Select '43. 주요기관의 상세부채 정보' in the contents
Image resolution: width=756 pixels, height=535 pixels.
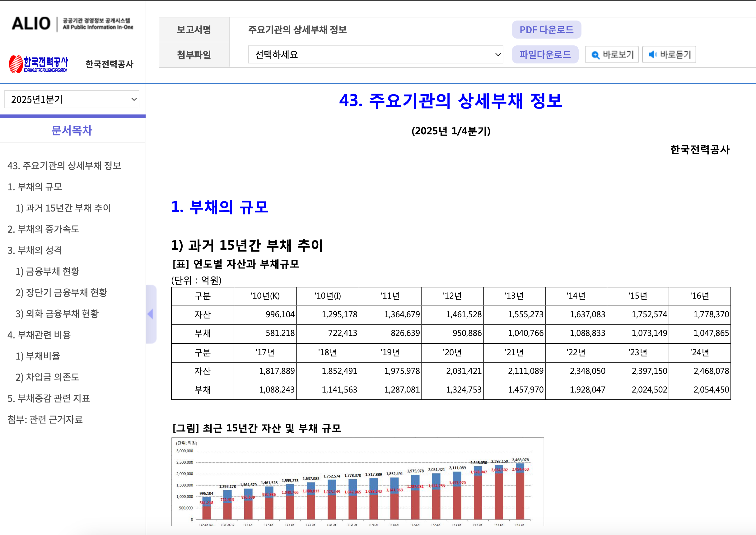pyautogui.click(x=65, y=166)
